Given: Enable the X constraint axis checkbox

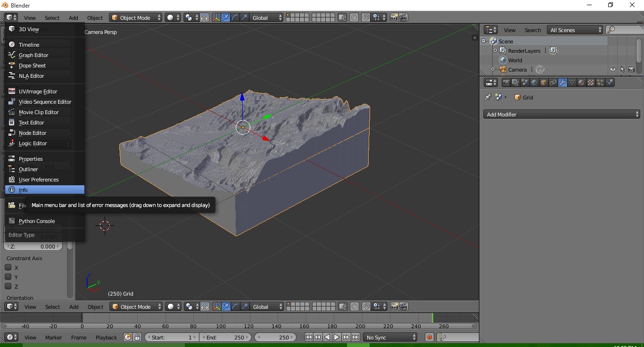Looking at the screenshot, I should coord(8,267).
